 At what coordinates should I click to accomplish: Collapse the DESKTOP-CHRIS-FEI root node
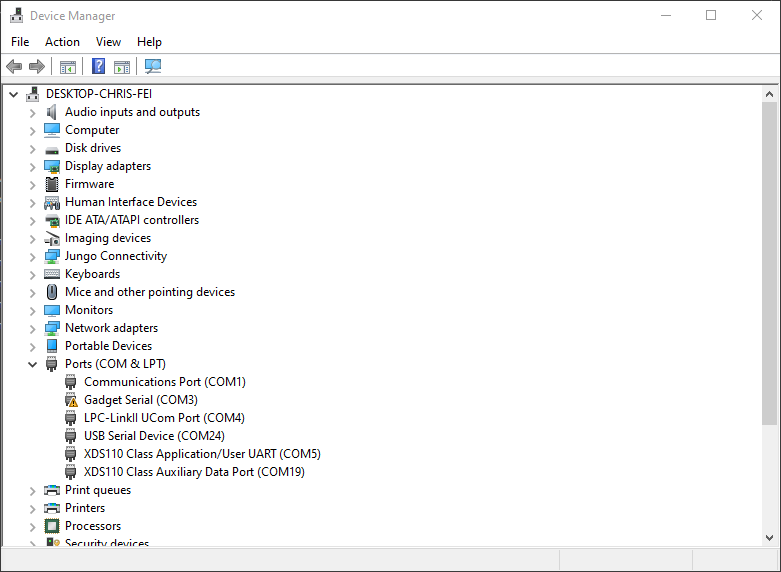pyautogui.click(x=13, y=94)
